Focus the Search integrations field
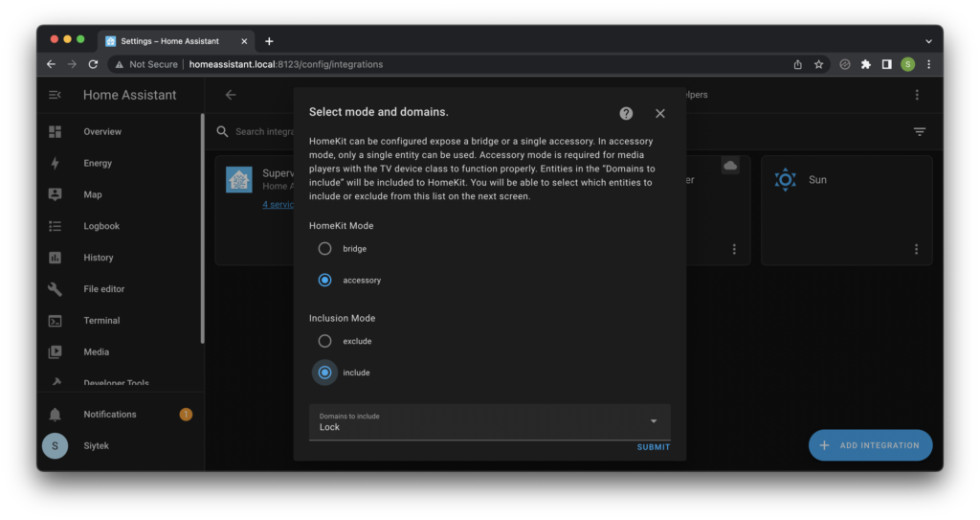This screenshot has width=980, height=520. point(264,131)
